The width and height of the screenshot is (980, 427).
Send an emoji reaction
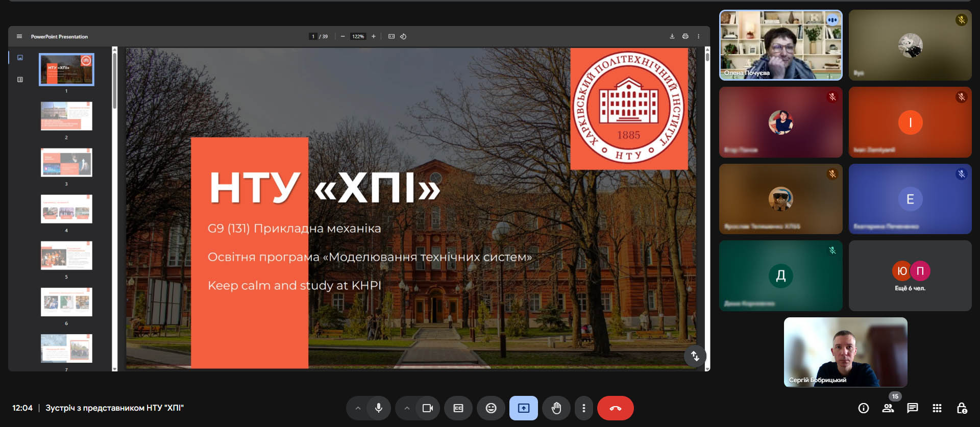click(491, 408)
